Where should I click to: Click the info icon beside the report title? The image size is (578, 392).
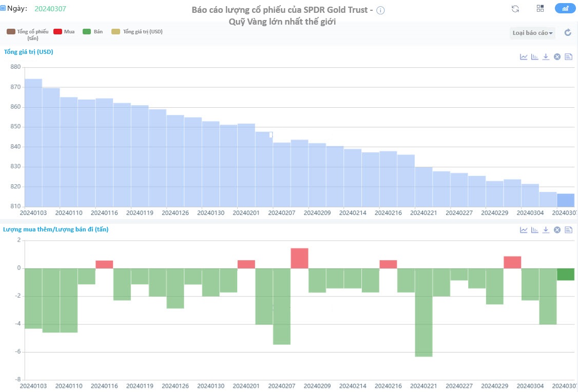point(380,10)
